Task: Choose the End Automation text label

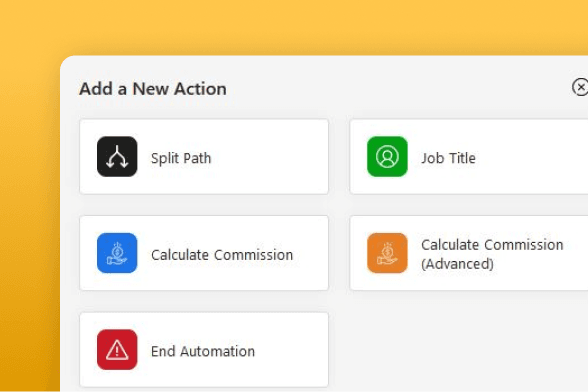Action: (x=203, y=351)
